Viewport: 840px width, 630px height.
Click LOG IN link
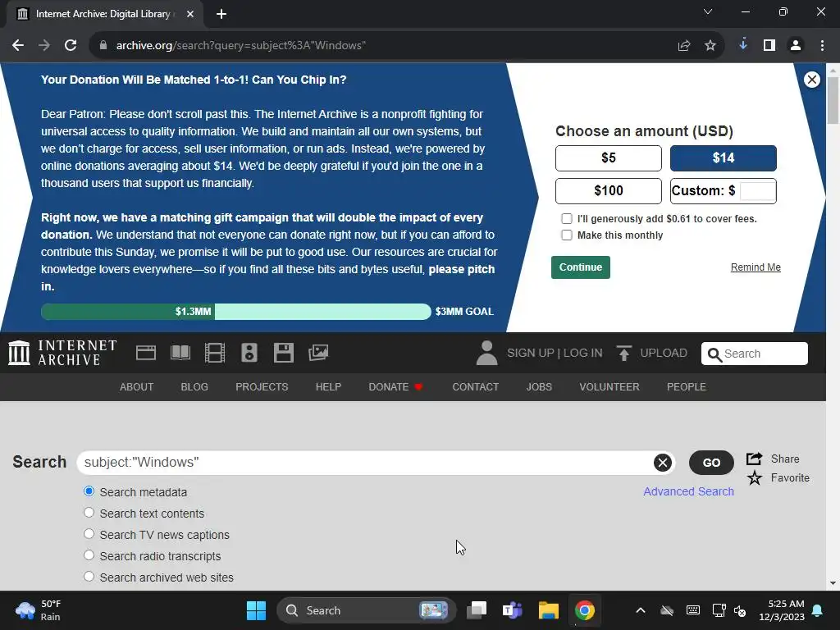pyautogui.click(x=583, y=353)
